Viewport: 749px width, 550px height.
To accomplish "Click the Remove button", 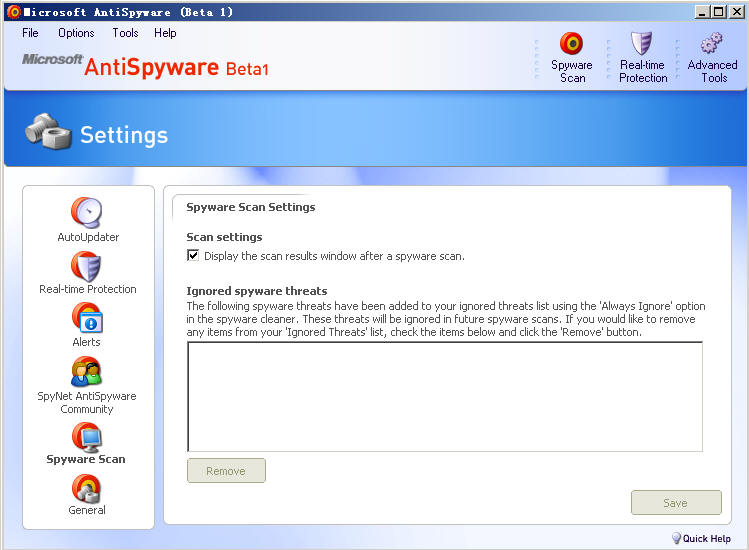I will point(226,471).
